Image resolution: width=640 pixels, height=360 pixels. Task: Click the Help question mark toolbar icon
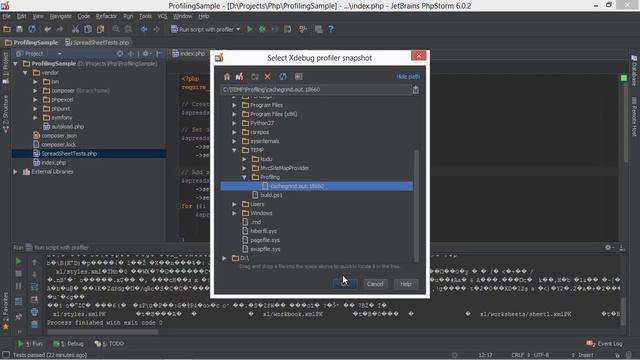coord(331,29)
